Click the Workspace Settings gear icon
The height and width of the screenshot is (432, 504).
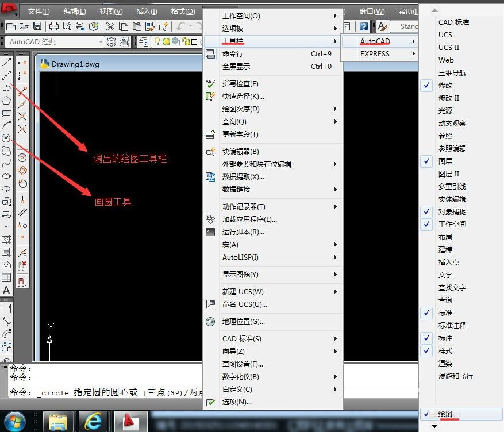point(111,42)
